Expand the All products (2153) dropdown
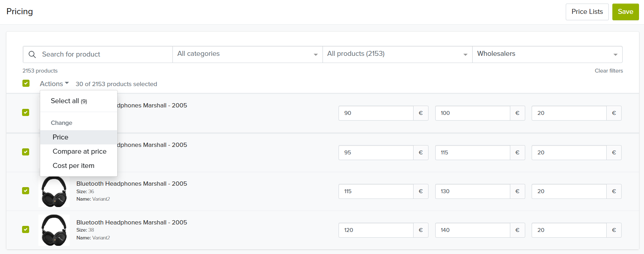644x254 pixels. [x=397, y=54]
